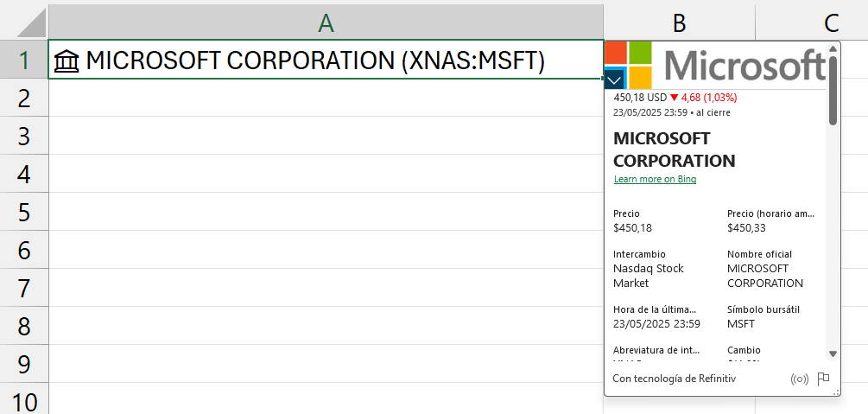This screenshot has width=868, height=414.
Task: Click the Abreviatura de int... field label
Action: coord(656,350)
